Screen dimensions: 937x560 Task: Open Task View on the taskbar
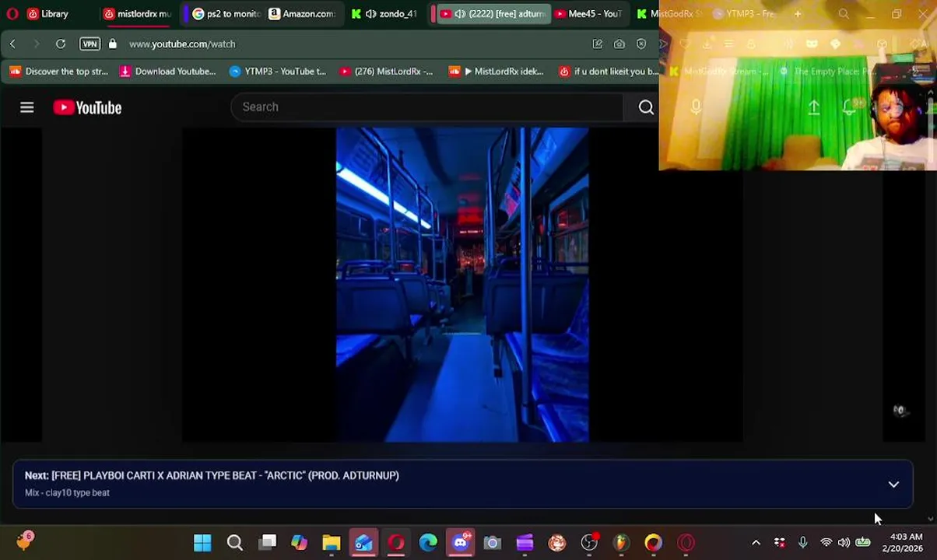coord(267,543)
